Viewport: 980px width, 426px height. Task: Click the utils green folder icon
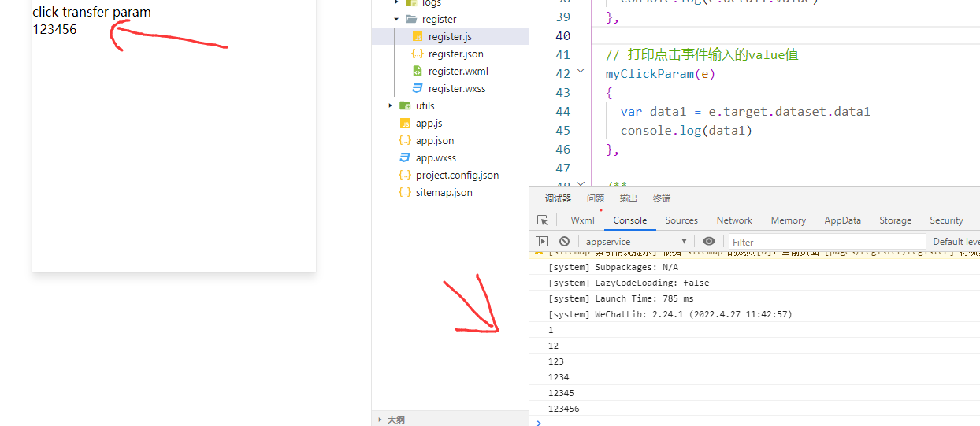click(405, 106)
